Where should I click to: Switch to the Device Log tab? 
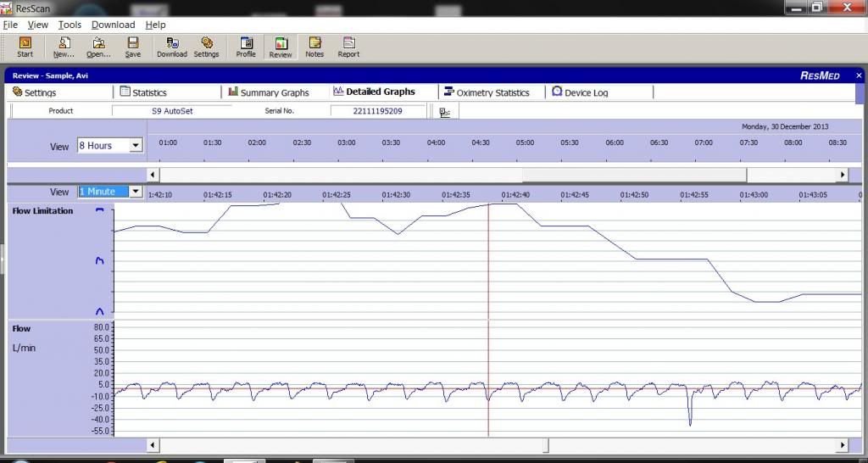pos(580,92)
